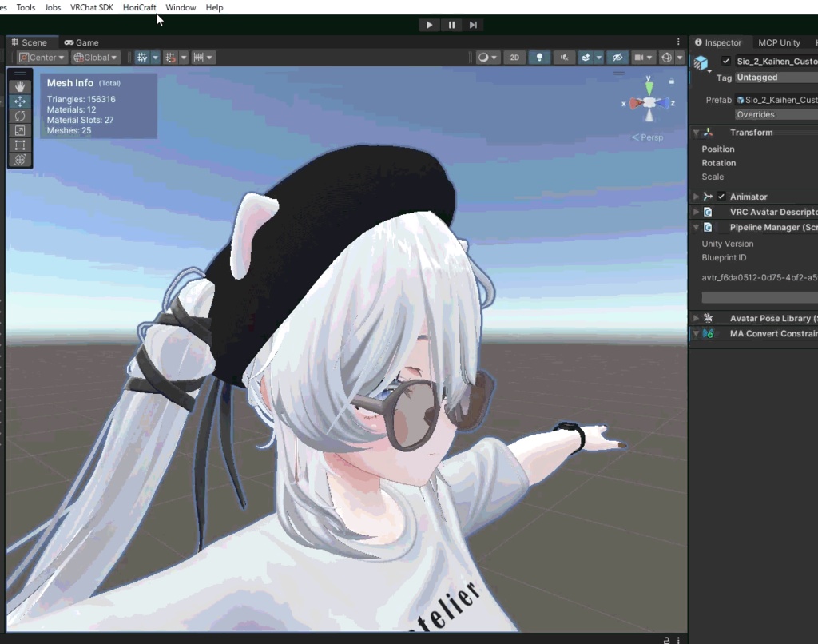The height and width of the screenshot is (644, 818).
Task: Open the Untagged tag dropdown
Action: pos(776,78)
